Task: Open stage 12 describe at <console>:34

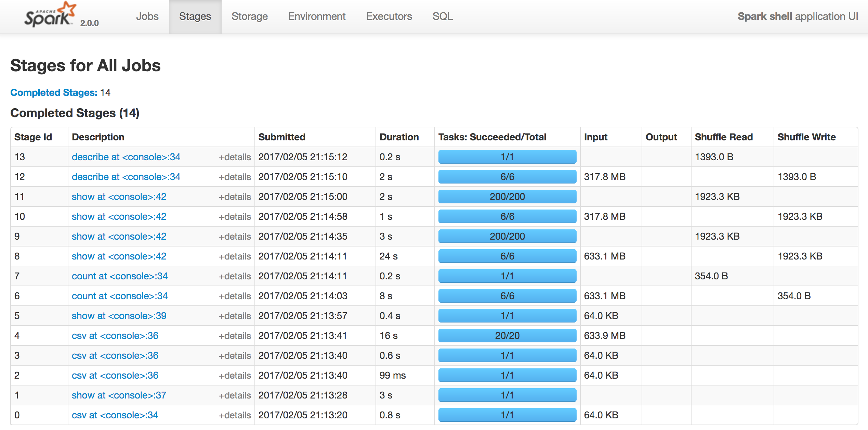Action: 126,177
